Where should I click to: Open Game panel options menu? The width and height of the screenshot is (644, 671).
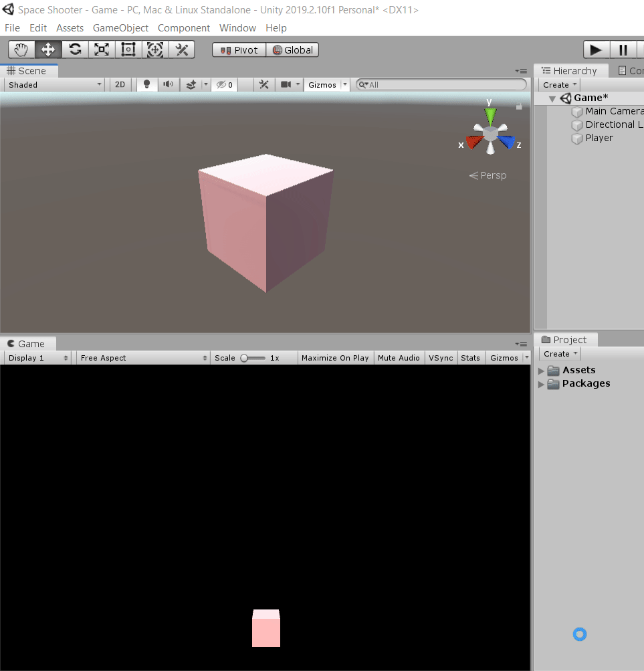click(521, 344)
